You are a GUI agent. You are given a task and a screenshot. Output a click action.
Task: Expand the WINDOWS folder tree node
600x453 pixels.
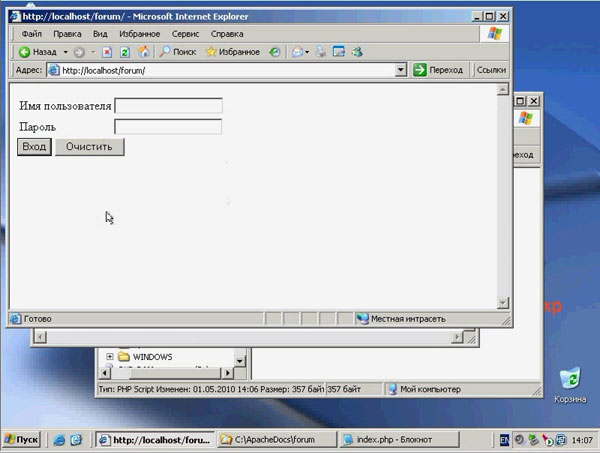109,357
